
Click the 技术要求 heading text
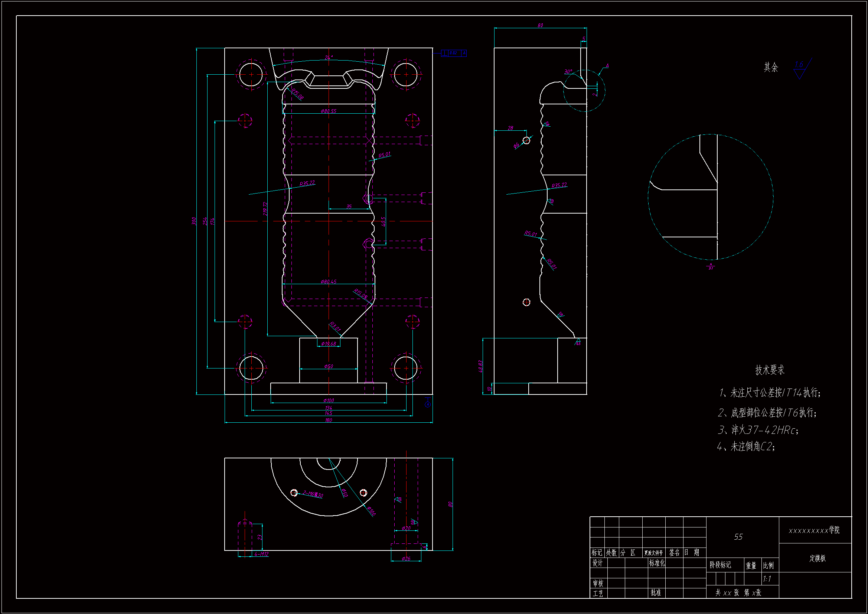pyautogui.click(x=770, y=370)
